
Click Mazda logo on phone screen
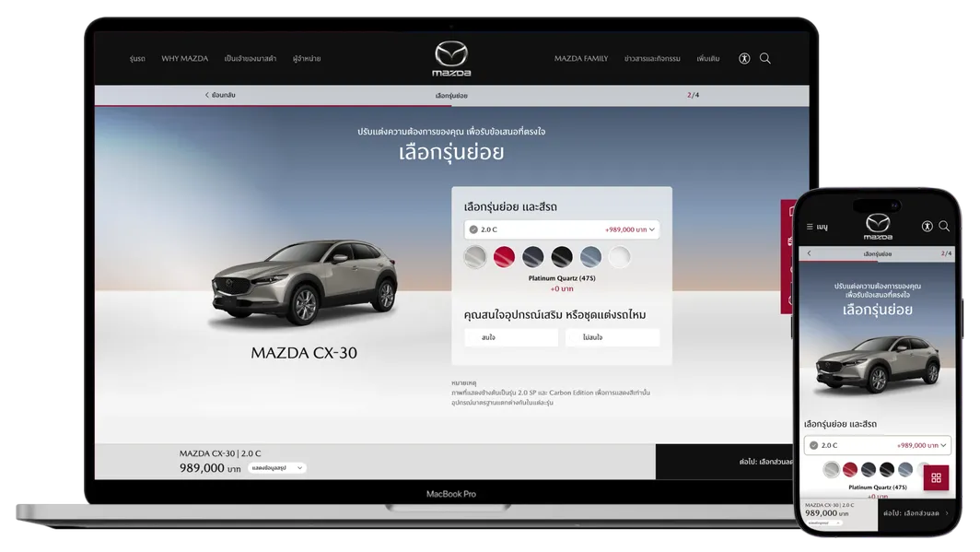(878, 227)
